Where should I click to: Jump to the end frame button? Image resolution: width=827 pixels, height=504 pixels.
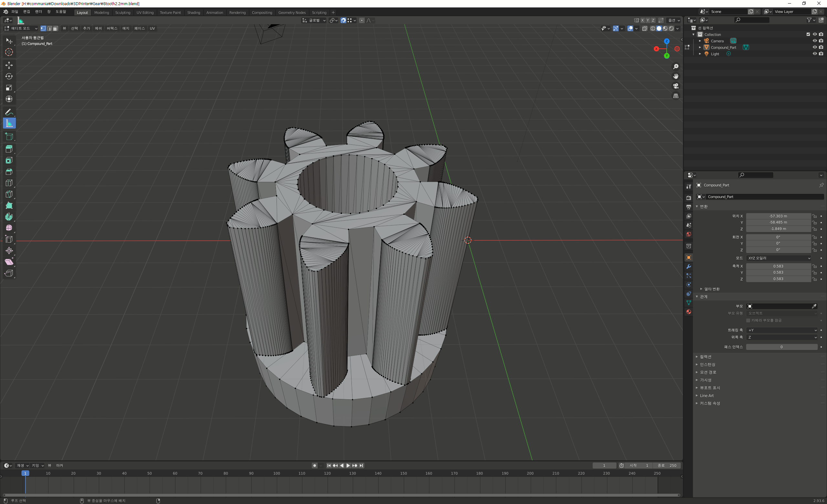(x=361, y=466)
